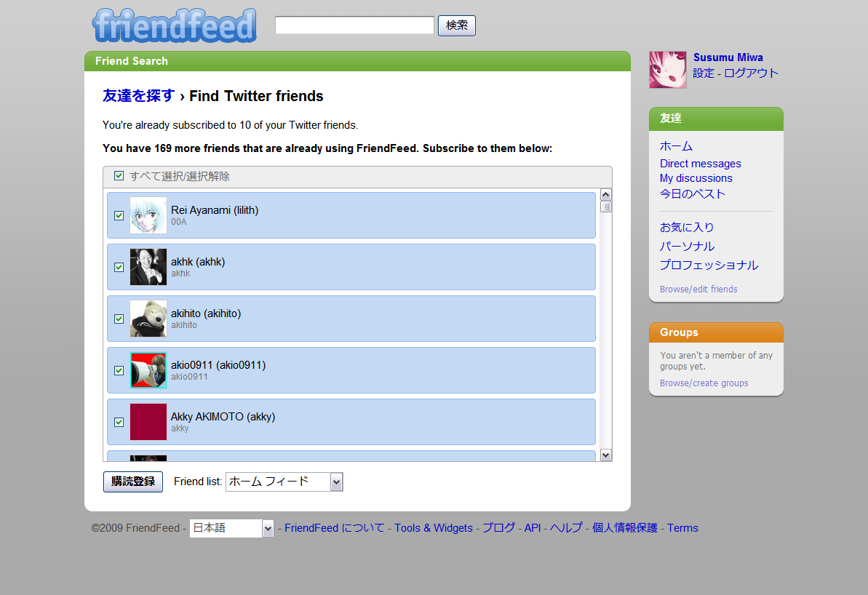The image size is (868, 595).
Task: Click the Friend Search panel header
Action: (x=358, y=61)
